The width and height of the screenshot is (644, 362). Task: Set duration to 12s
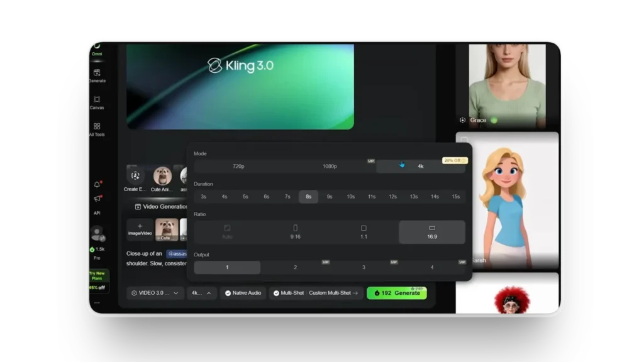point(392,197)
